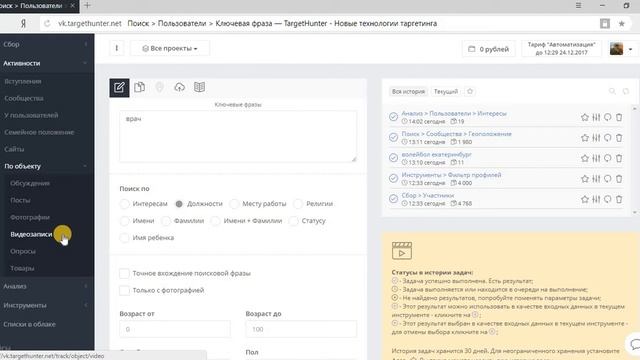Viewport: 640px width, 360px height.
Task: Open the chat support bubble icon
Action: [x=634, y=344]
